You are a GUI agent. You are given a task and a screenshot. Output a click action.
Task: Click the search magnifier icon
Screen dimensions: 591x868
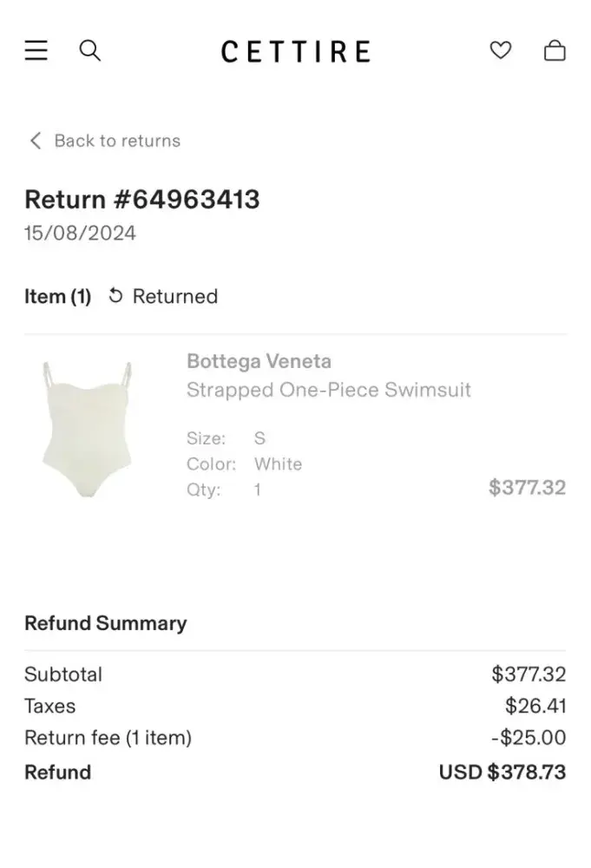[x=89, y=50]
